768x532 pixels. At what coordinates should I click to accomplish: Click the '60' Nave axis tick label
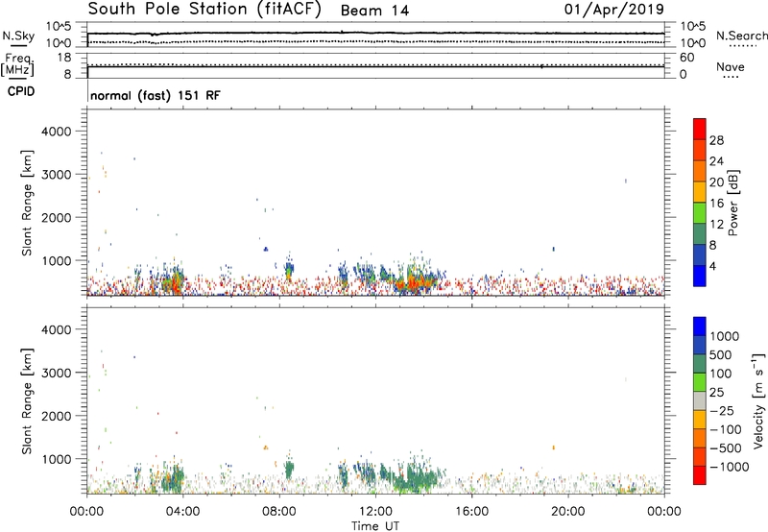[x=686, y=58]
